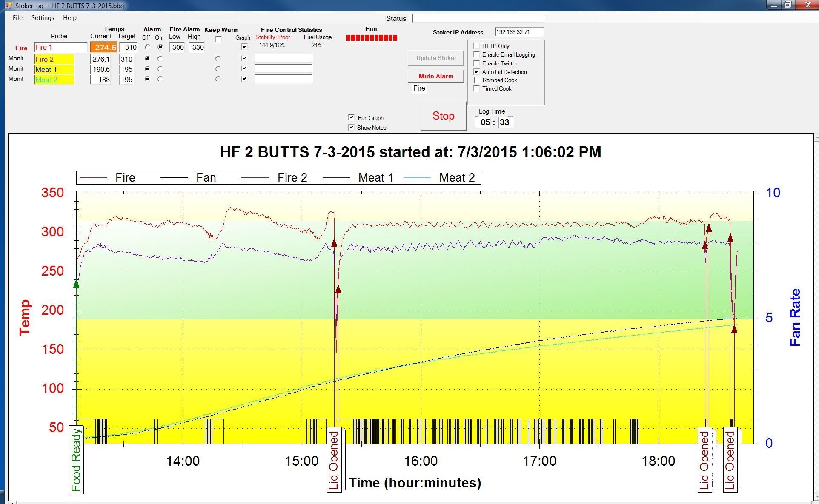The width and height of the screenshot is (819, 504).
Task: Set Fire 1 alarm to Off
Action: pos(147,47)
